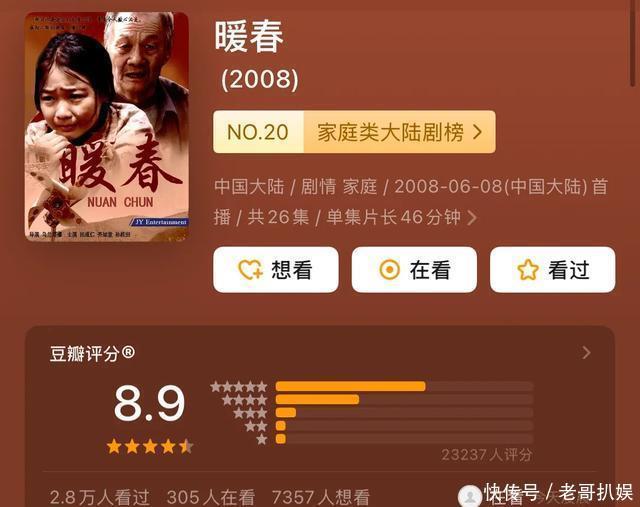Mark the show as 看过
The width and height of the screenshot is (640, 507).
coord(553,270)
